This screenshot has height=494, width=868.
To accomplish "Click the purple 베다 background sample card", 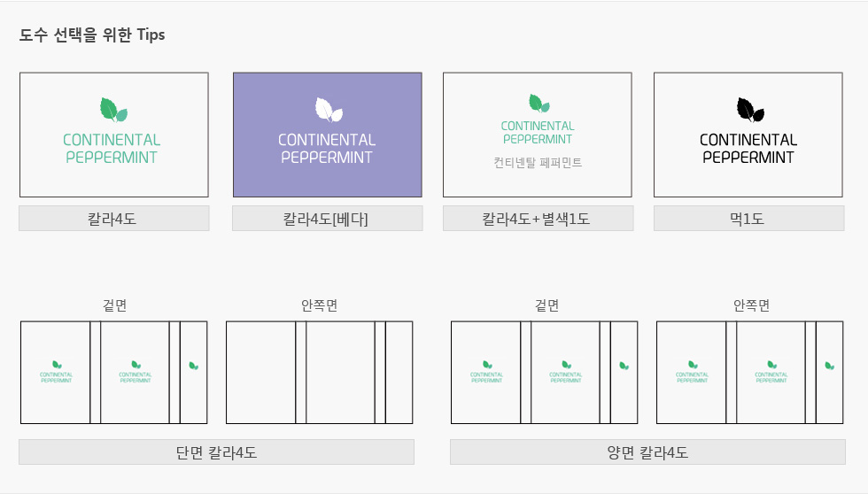I will click(327, 135).
